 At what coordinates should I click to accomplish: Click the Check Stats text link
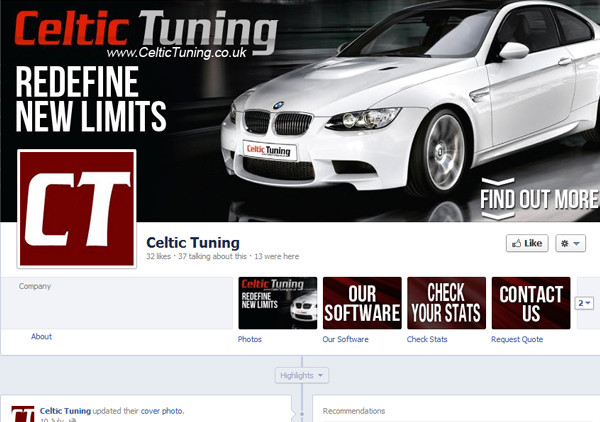pos(427,339)
